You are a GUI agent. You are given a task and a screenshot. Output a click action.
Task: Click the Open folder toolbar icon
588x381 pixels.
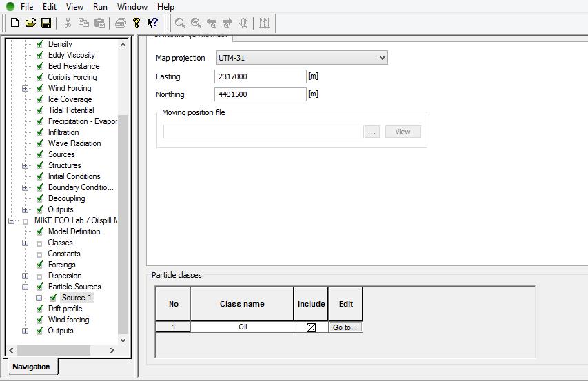[x=30, y=23]
